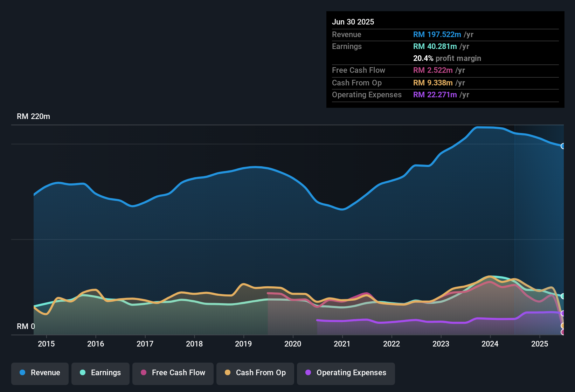The width and height of the screenshot is (575, 392).
Task: Select the 2025 year label on the axis
Action: click(x=540, y=344)
